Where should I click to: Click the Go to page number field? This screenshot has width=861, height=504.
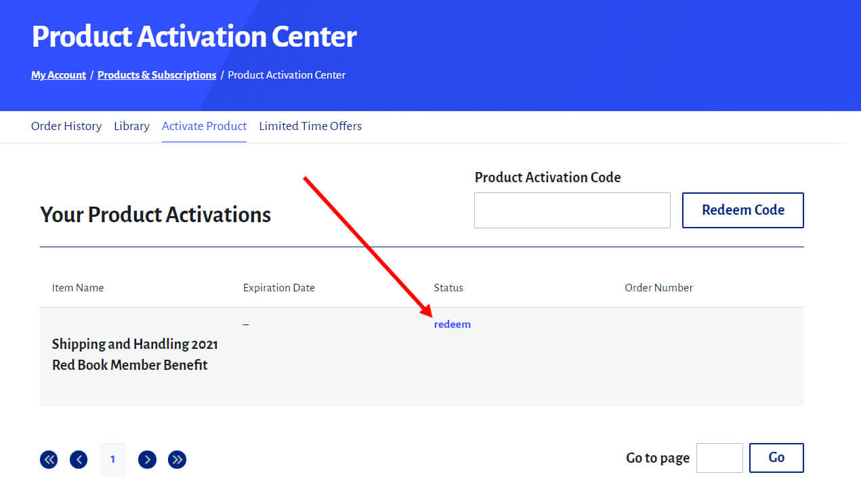719,458
